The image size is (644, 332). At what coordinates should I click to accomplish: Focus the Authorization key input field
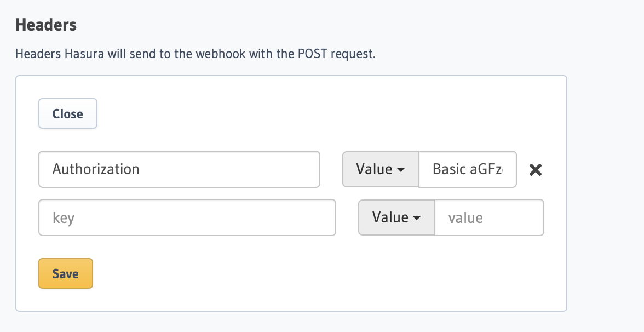179,169
